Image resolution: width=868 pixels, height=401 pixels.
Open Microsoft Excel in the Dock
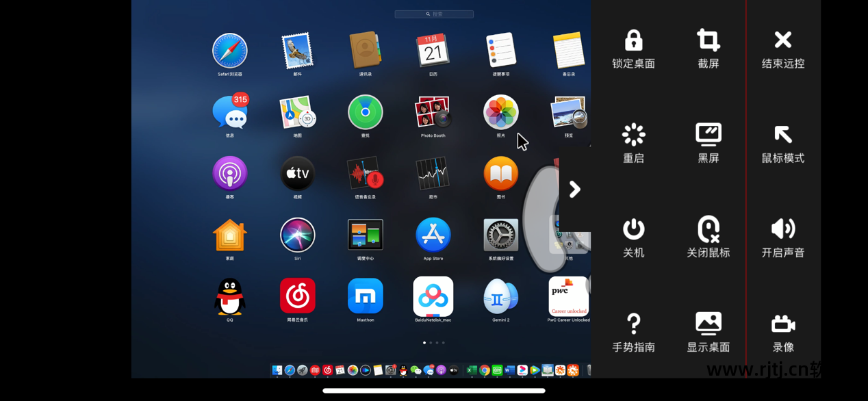click(x=472, y=370)
